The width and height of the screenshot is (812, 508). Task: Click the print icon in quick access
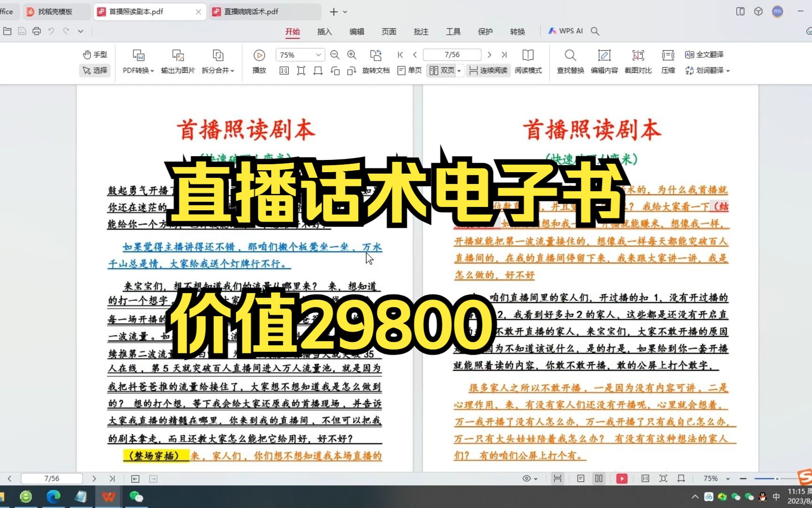click(x=37, y=31)
